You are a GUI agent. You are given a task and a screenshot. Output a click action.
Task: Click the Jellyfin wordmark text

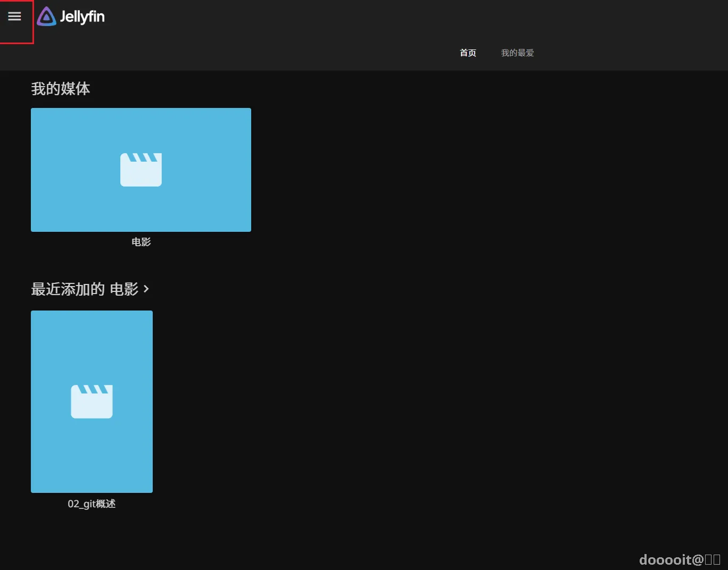pyautogui.click(x=82, y=17)
